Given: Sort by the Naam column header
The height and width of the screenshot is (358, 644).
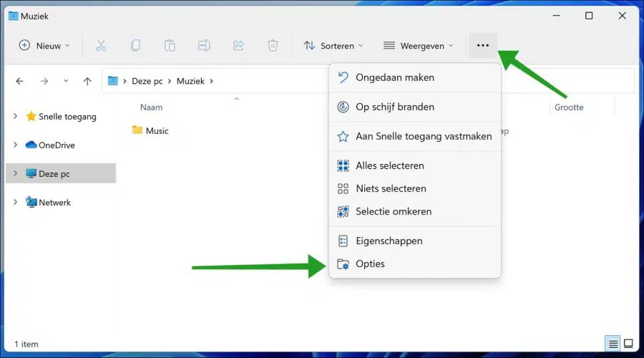Looking at the screenshot, I should [151, 107].
